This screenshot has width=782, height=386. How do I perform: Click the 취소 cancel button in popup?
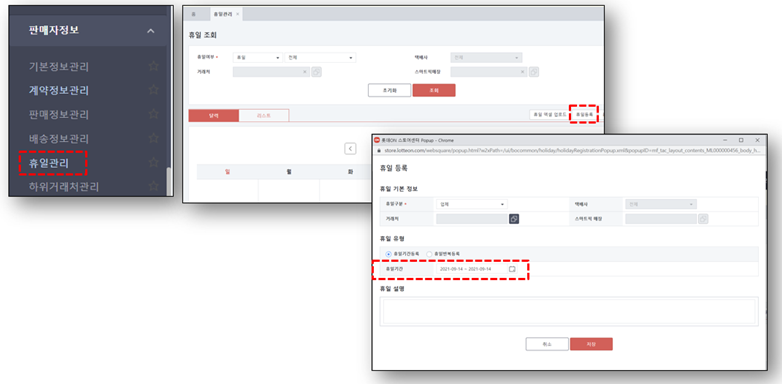[x=547, y=344]
